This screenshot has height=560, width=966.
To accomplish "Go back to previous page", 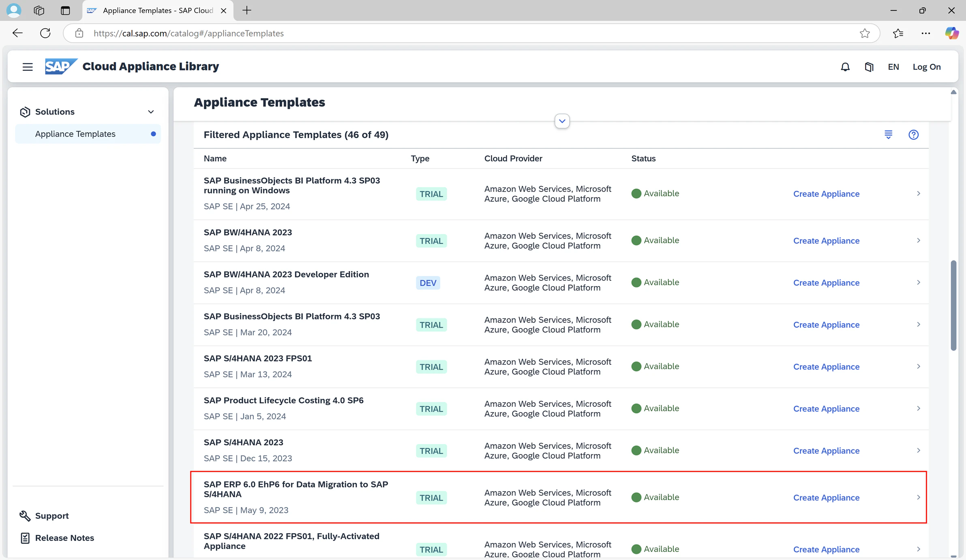I will tap(17, 33).
